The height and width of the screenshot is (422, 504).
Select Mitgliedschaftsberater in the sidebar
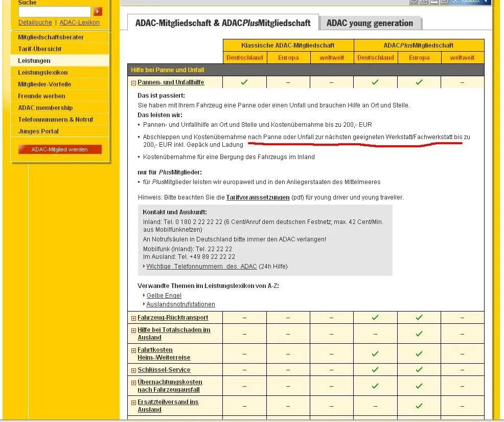click(x=51, y=37)
